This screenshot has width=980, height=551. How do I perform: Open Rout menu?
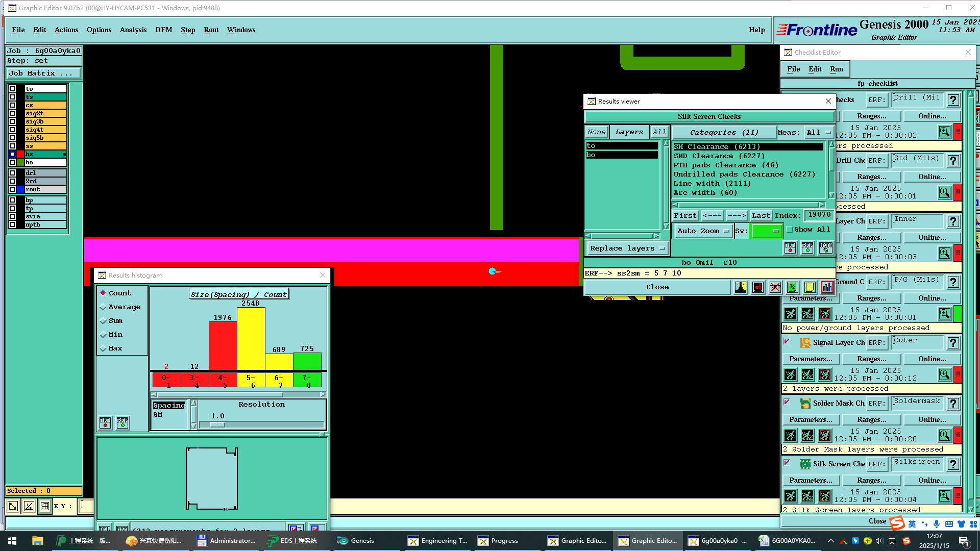click(x=211, y=30)
